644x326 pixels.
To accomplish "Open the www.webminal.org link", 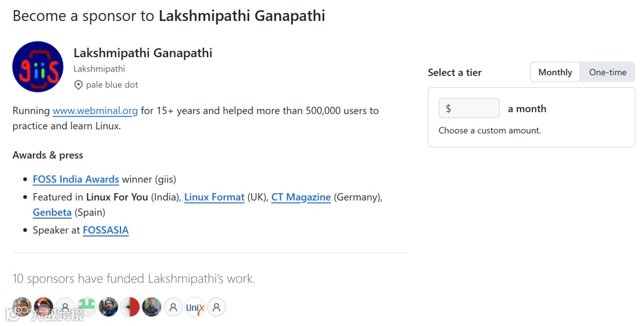I will [95, 111].
